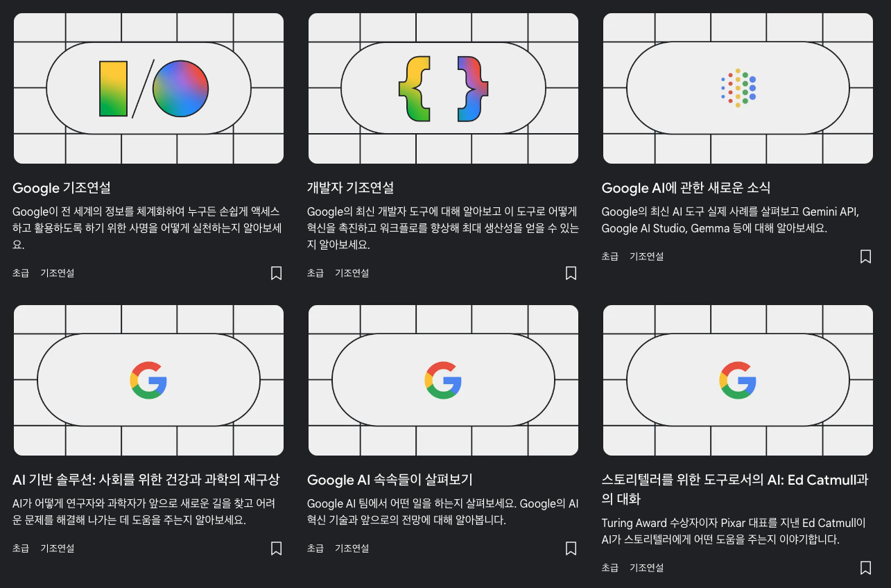This screenshot has width=891, height=588.
Task: Select 초급 tag under Google AI 속속들이 살펴보기
Action: pyautogui.click(x=315, y=548)
